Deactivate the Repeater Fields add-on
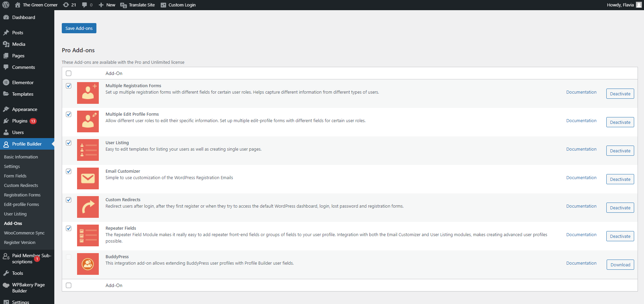This screenshot has height=304, width=644. (x=620, y=236)
